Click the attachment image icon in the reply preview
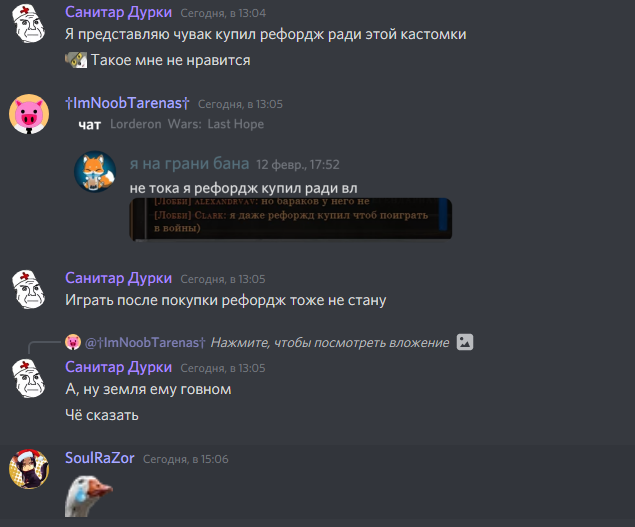The height and width of the screenshot is (527, 635). pos(465,342)
